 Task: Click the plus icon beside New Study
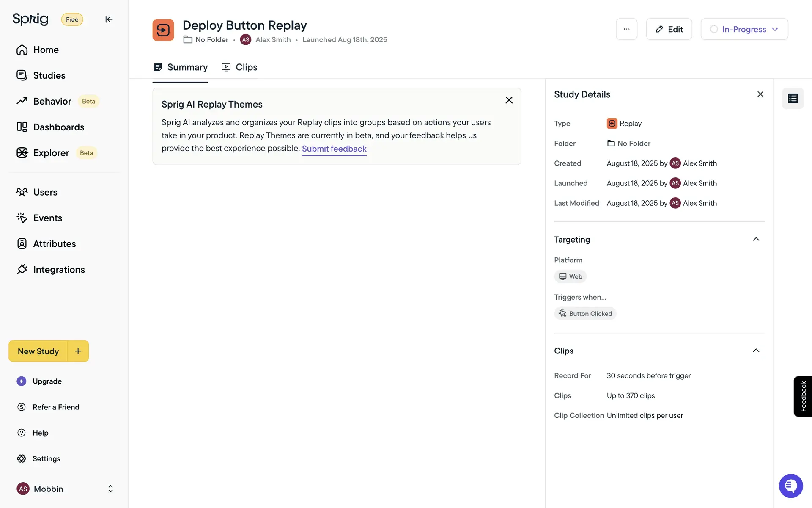(x=78, y=351)
